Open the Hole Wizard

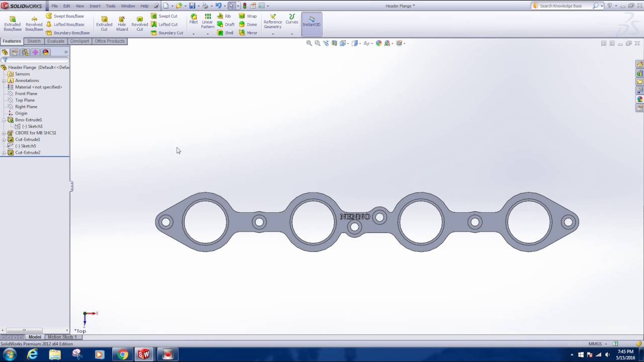click(122, 24)
